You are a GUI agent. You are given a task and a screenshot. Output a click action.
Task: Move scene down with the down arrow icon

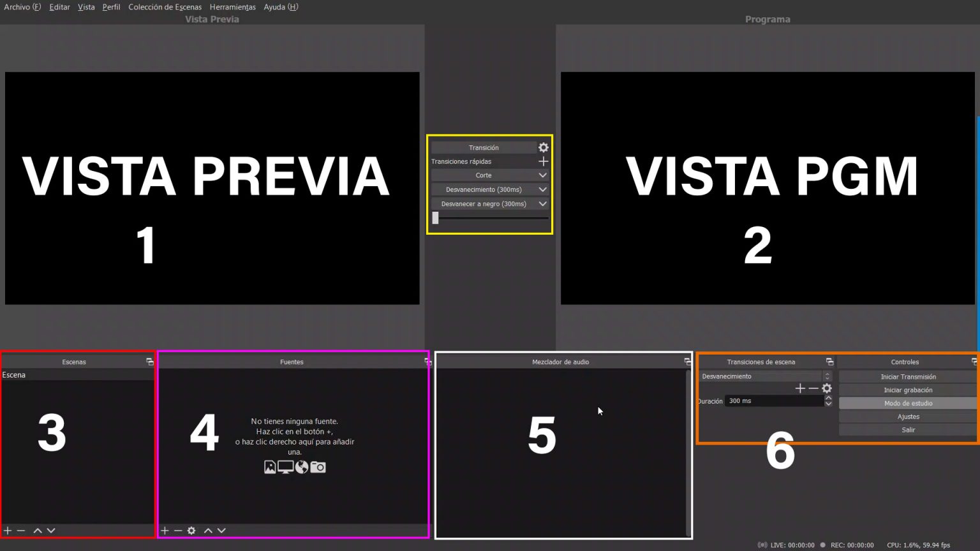[50, 530]
